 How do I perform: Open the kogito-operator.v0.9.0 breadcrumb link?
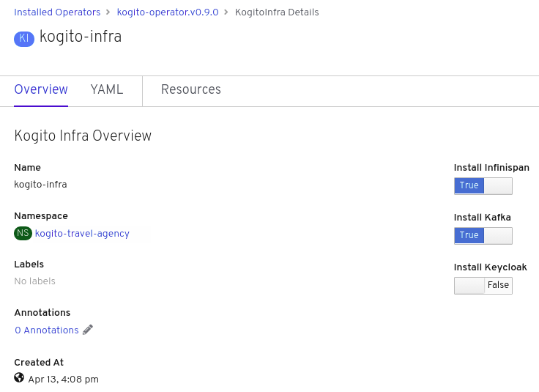pyautogui.click(x=168, y=12)
